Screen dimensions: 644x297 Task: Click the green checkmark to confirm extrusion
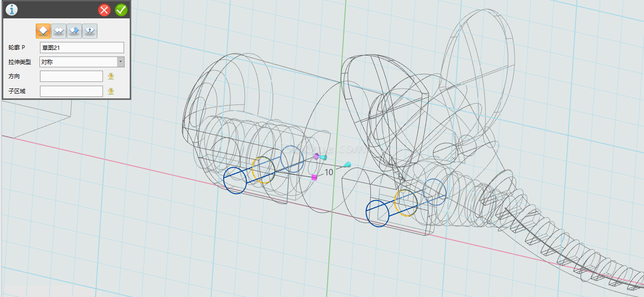pyautogui.click(x=121, y=10)
